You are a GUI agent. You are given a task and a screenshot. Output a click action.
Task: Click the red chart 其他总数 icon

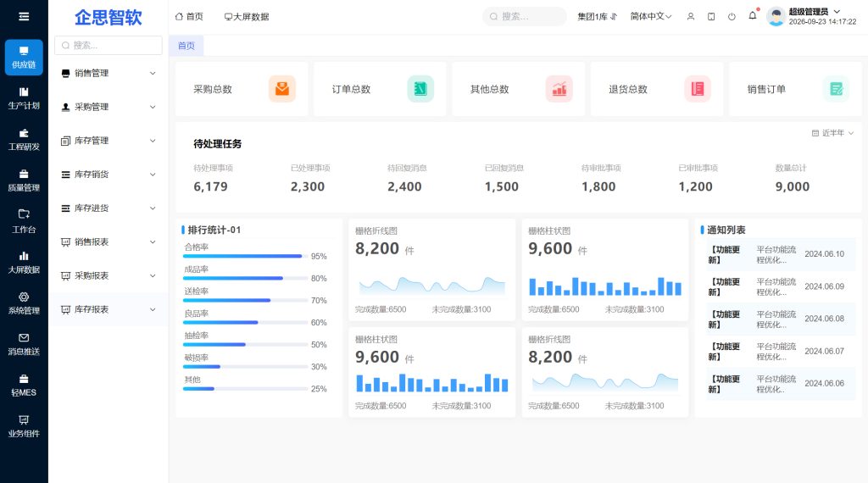click(x=559, y=88)
